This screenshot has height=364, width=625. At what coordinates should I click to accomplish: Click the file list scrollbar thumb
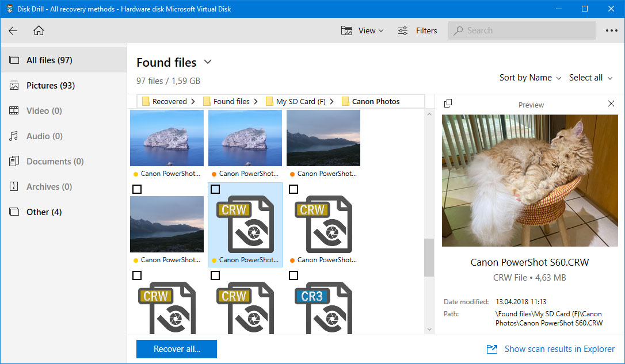429,257
